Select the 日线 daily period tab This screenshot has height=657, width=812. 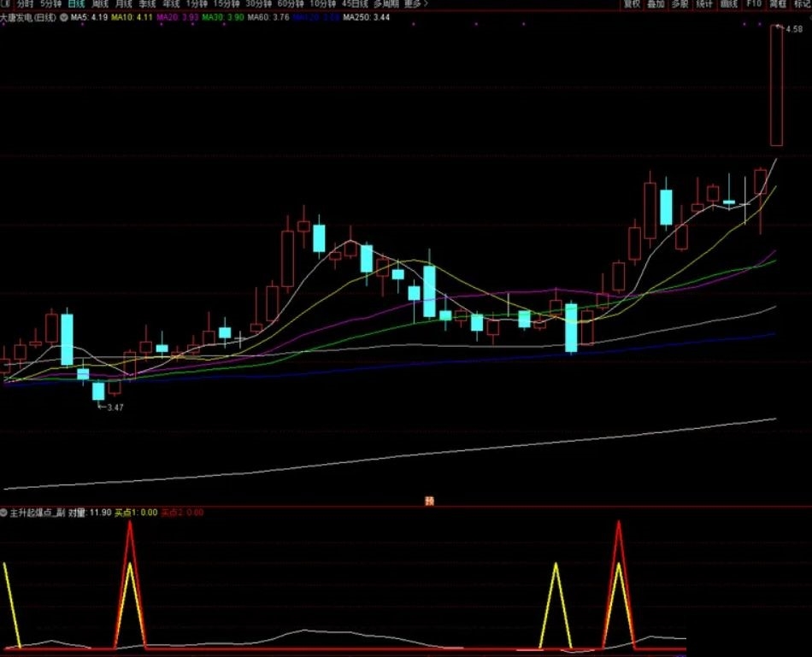(x=76, y=3)
